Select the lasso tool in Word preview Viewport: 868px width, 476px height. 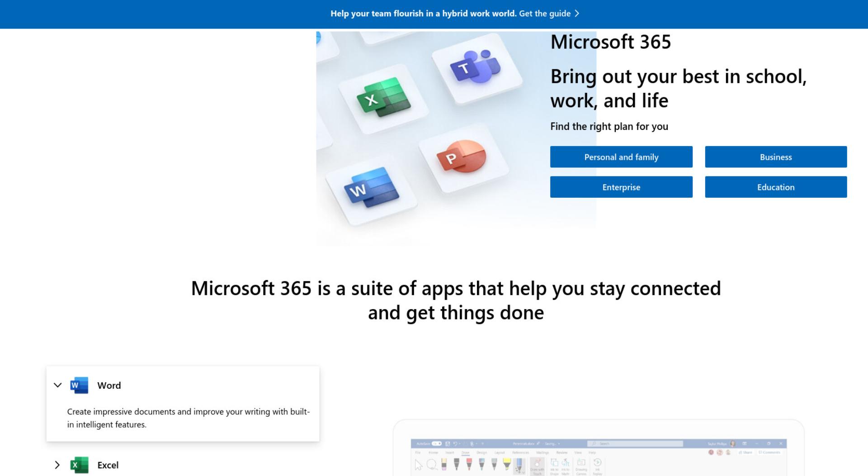[432, 465]
